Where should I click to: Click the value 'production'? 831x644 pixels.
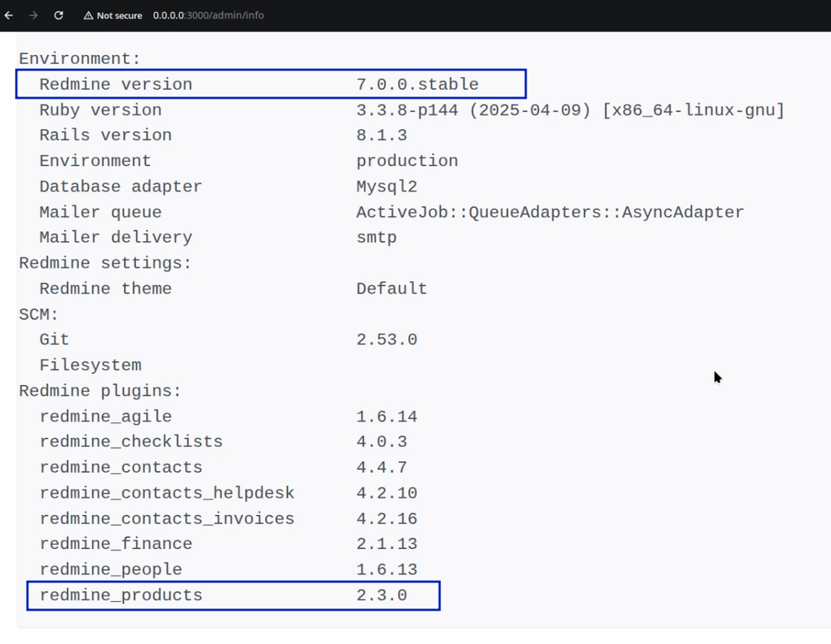[x=407, y=161]
